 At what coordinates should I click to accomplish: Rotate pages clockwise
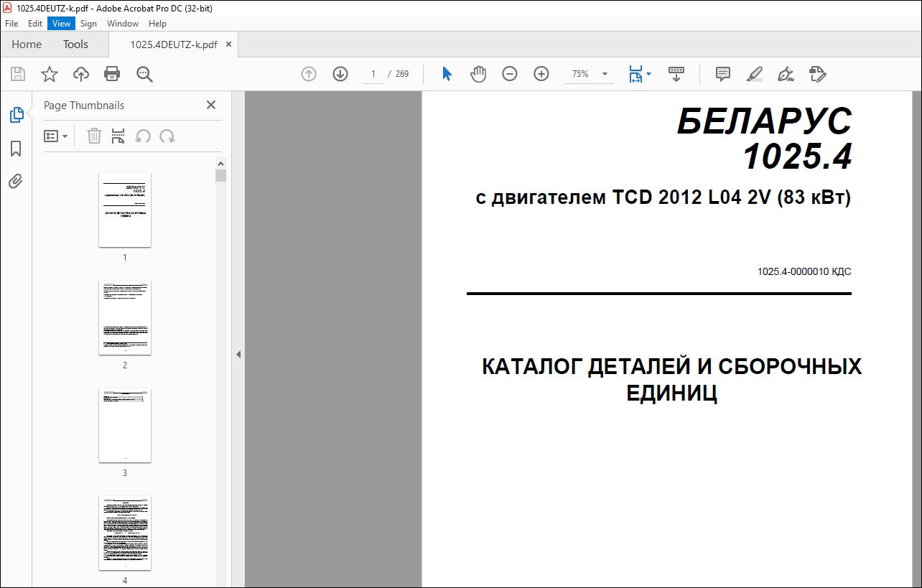click(x=167, y=136)
